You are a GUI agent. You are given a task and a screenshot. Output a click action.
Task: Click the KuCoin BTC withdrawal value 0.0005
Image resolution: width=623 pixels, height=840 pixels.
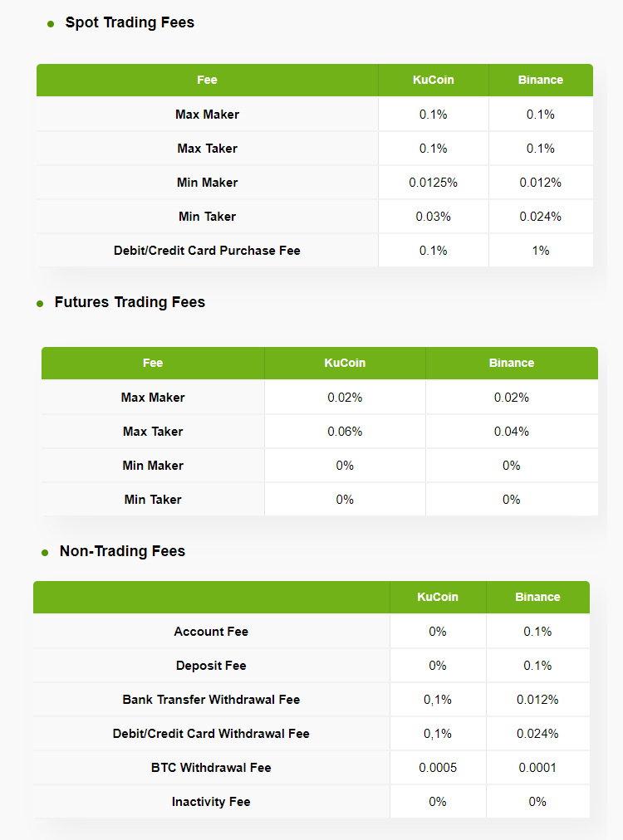[x=438, y=768]
